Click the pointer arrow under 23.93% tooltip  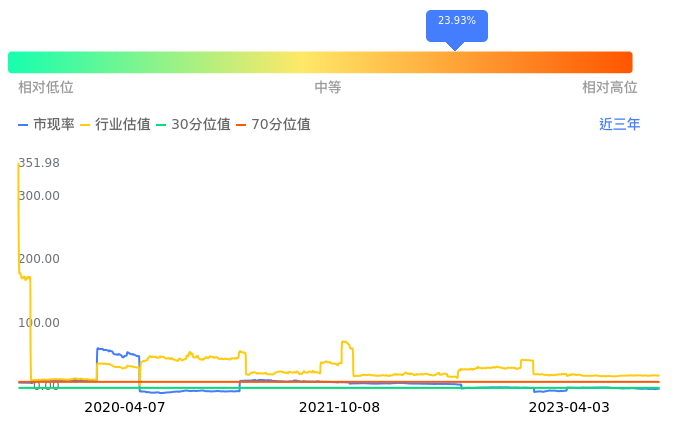455,46
